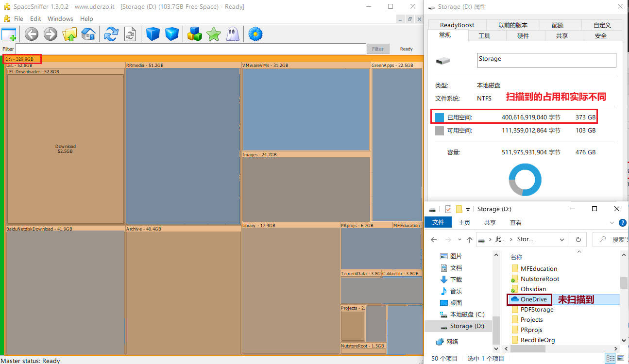
Task: Open the 文件 tab in Explorer
Action: [x=438, y=222]
